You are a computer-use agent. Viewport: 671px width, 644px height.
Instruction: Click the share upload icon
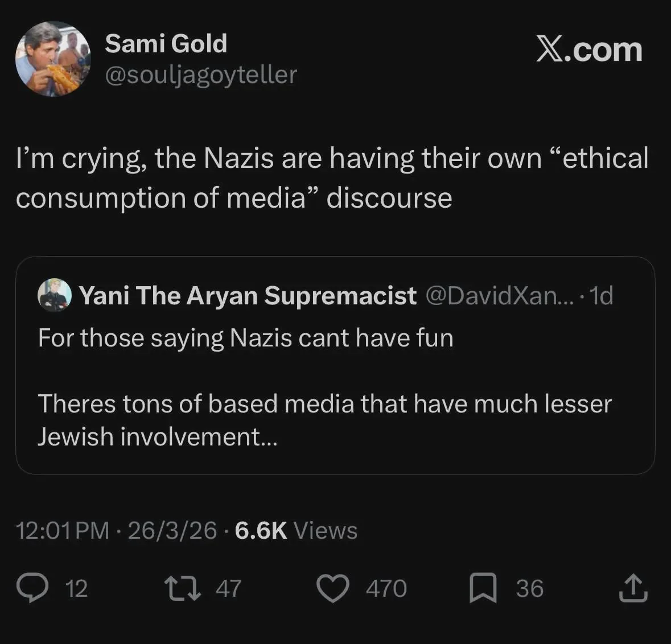coord(633,588)
